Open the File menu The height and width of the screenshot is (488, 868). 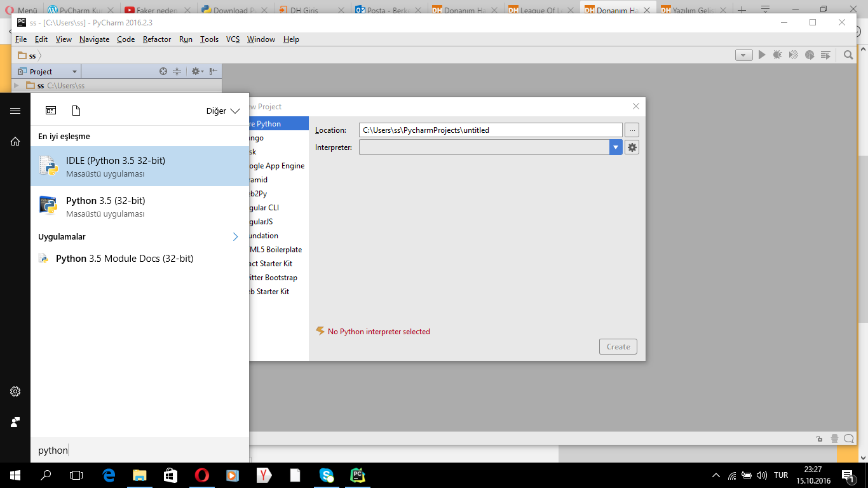click(x=21, y=39)
